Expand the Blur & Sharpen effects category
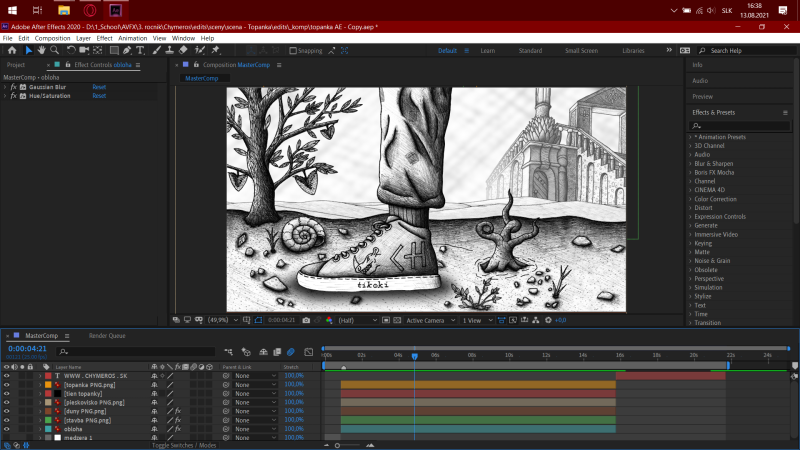 (690, 164)
